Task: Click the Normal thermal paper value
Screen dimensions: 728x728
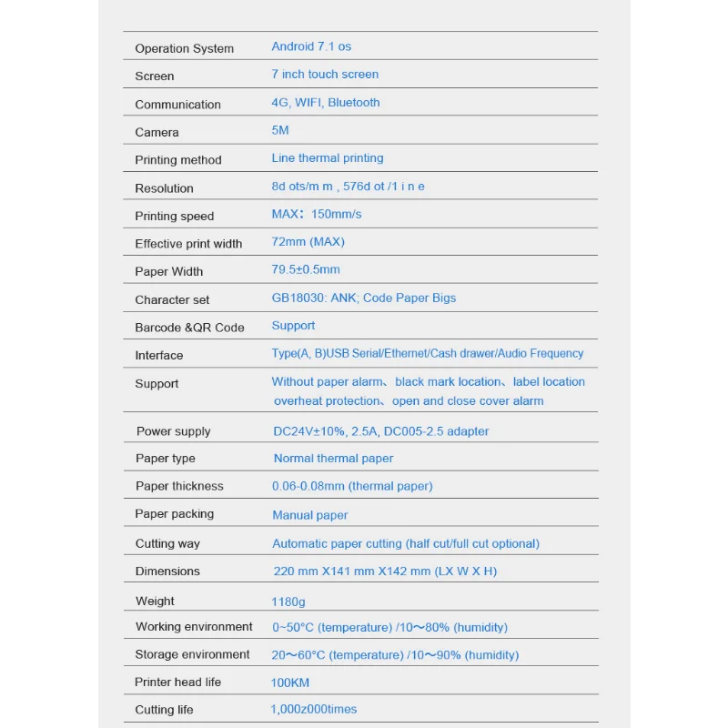Action: (333, 459)
